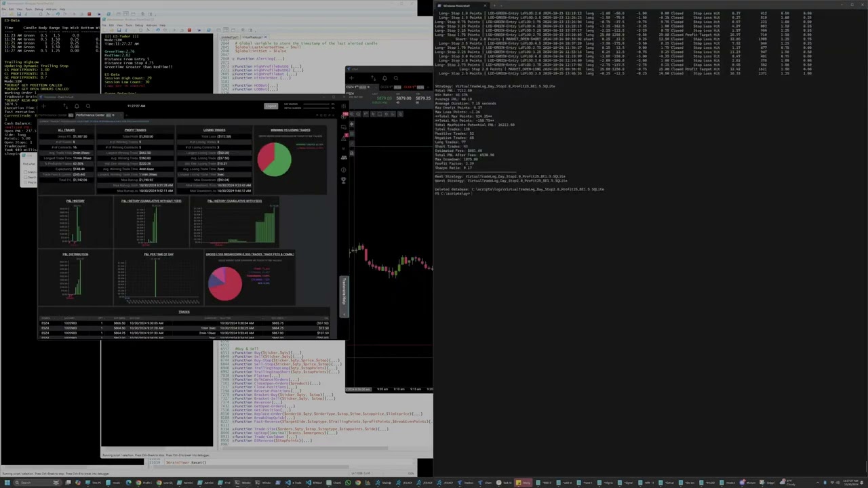Expand the Function Reverser code fold
This screenshot has width=868, height=488.
click(233, 403)
